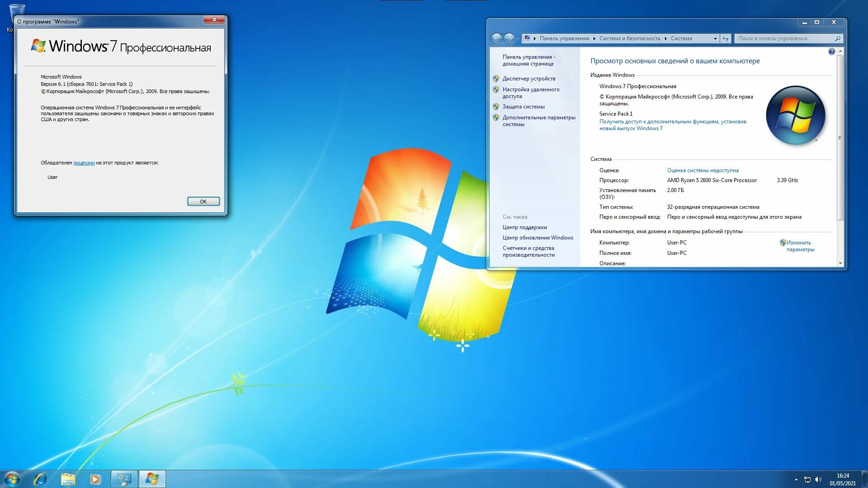Click the Панель управления breadcrumb
The image size is (868, 488).
[x=564, y=38]
